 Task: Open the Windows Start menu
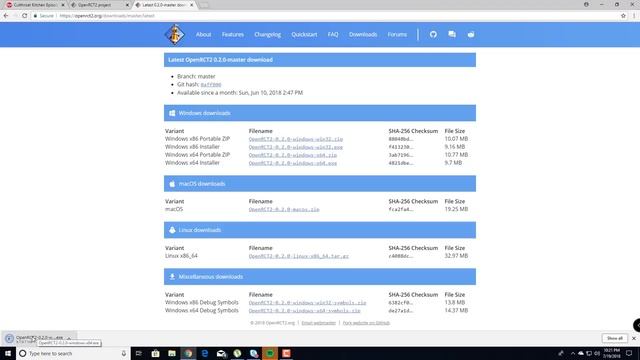(8, 353)
